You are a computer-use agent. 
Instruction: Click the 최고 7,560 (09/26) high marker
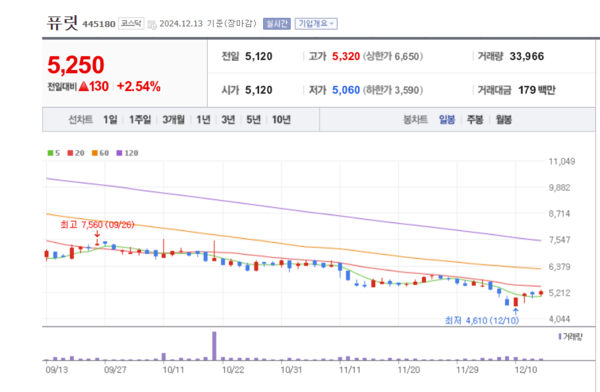click(97, 225)
